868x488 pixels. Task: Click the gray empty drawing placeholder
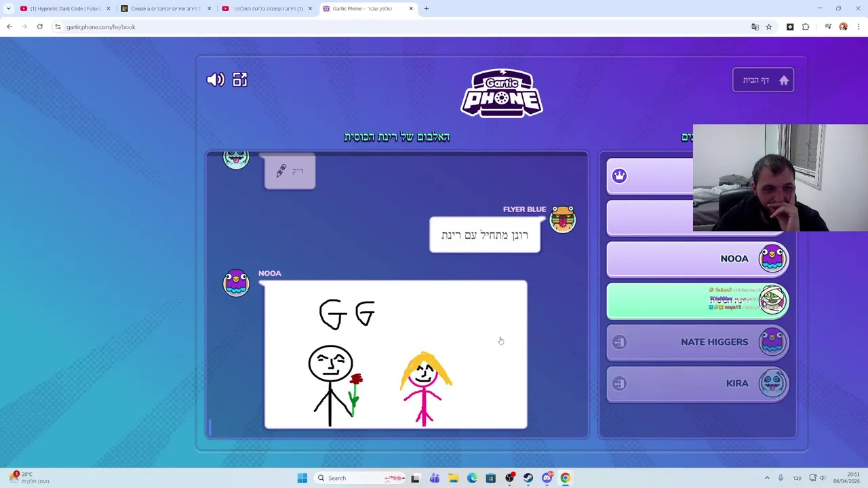[290, 171]
